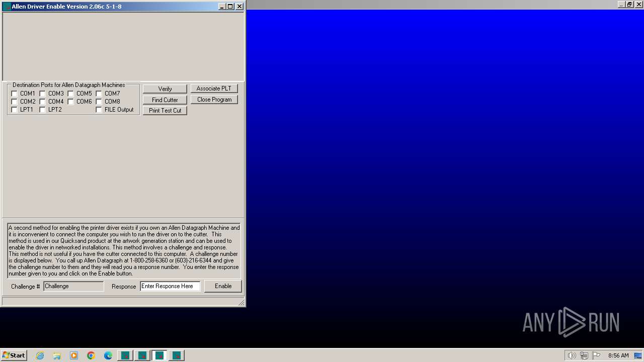Viewport: 644px width, 362px height.
Task: Switch to fourth Allen Driver taskbar button
Action: (177, 355)
